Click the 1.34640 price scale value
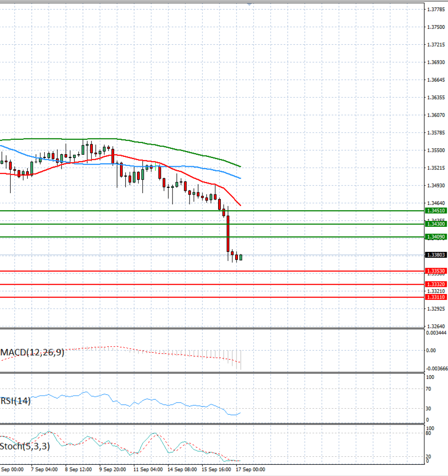 pyautogui.click(x=436, y=203)
